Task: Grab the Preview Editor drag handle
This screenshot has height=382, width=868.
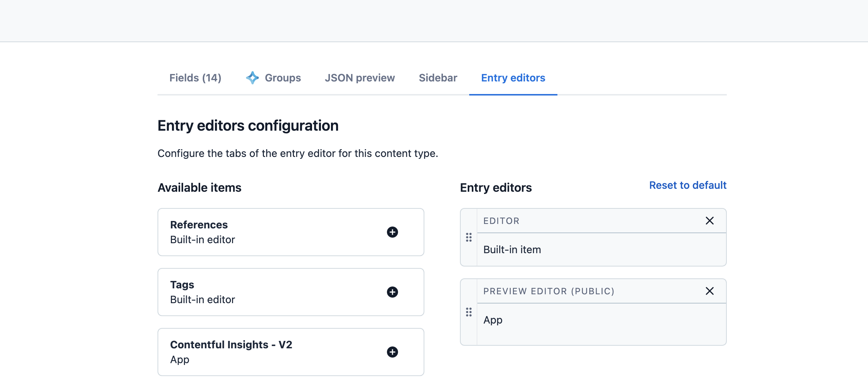Action: 469,312
